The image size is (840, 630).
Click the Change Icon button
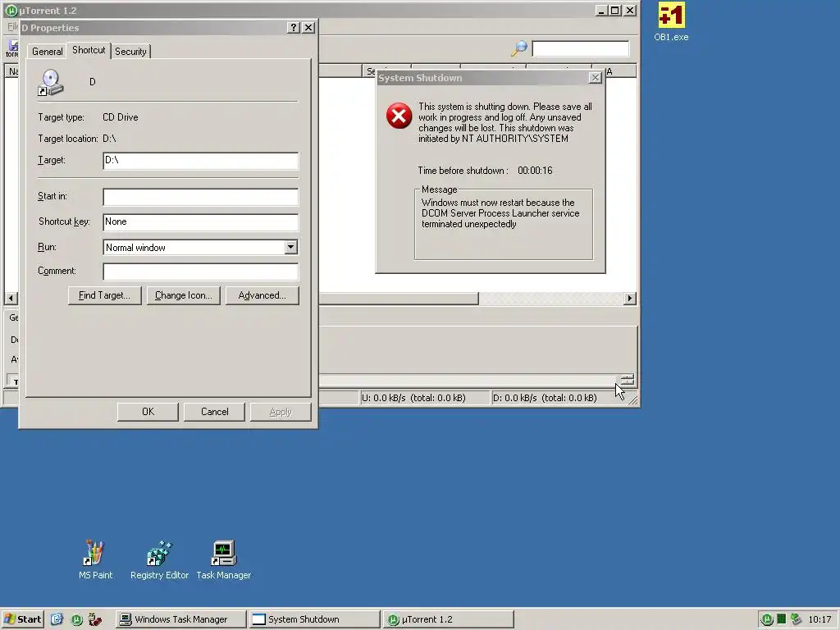click(x=183, y=295)
